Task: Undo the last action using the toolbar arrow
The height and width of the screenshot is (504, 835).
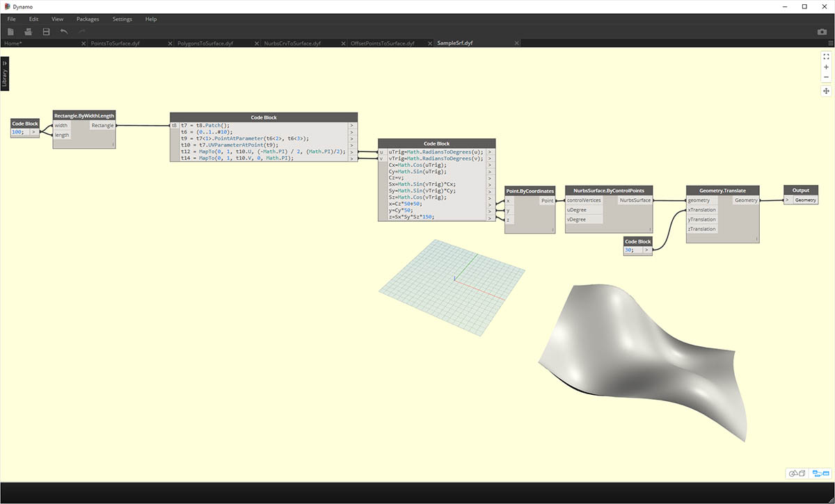Action: (64, 32)
